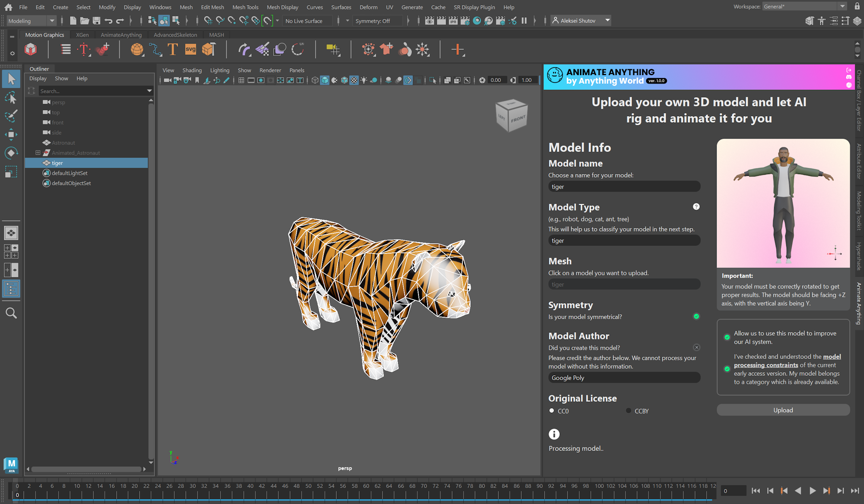This screenshot has height=504, width=864.
Task: Select the Rotate tool in toolbox
Action: [11, 153]
